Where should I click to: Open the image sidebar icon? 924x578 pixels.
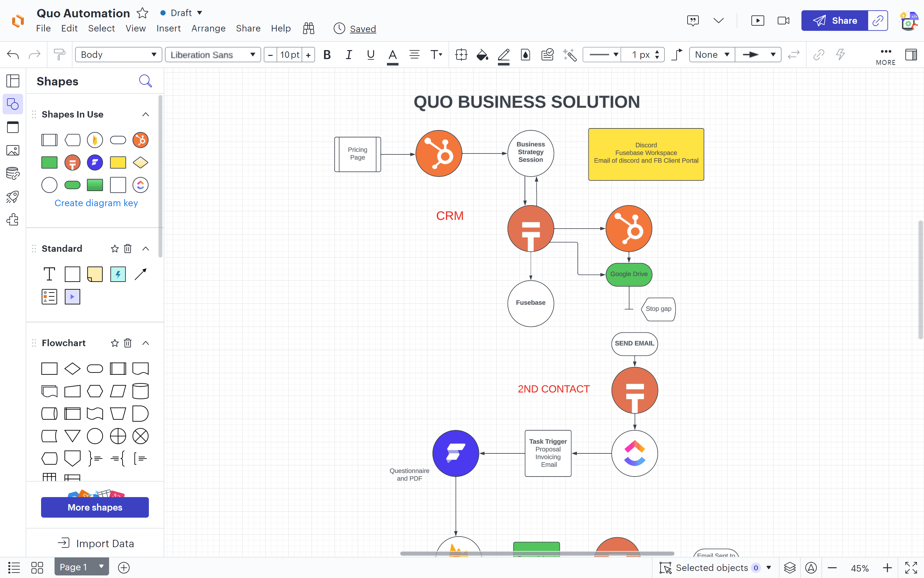[13, 151]
